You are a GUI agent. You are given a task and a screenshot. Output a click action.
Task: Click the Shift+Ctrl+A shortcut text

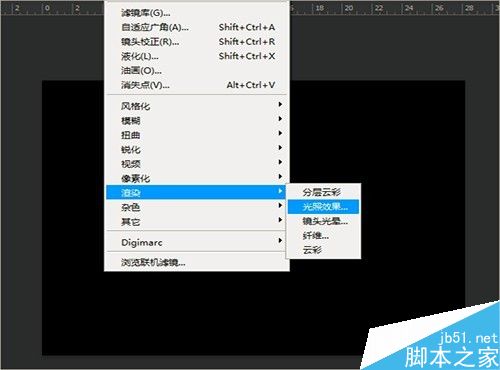[247, 27]
